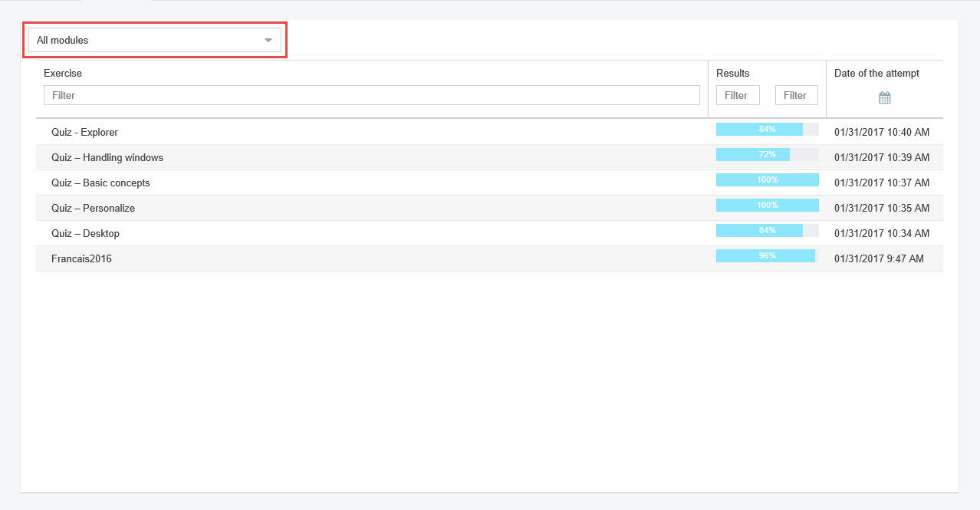Focus the right Results filter box
Viewport: 980px width, 510px height.
pyautogui.click(x=796, y=95)
